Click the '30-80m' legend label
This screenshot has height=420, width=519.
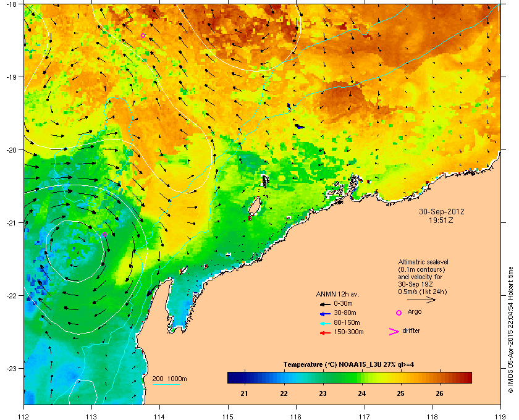coord(345,313)
